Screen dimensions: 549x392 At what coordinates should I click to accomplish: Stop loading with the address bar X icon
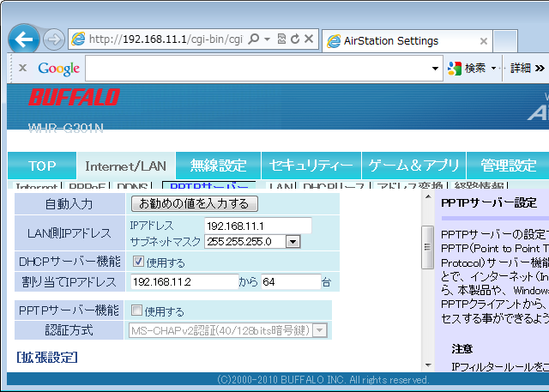pyautogui.click(x=309, y=39)
